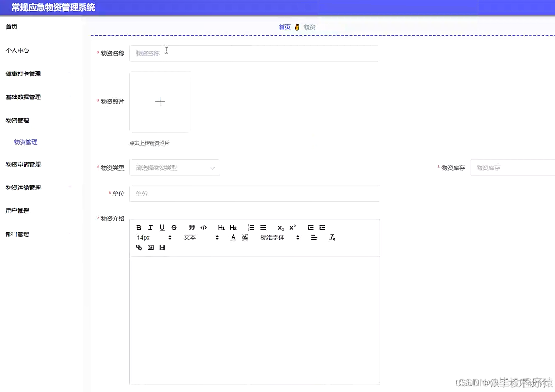The width and height of the screenshot is (555, 392).
Task: Increase indent with the indent icon
Action: (x=322, y=228)
